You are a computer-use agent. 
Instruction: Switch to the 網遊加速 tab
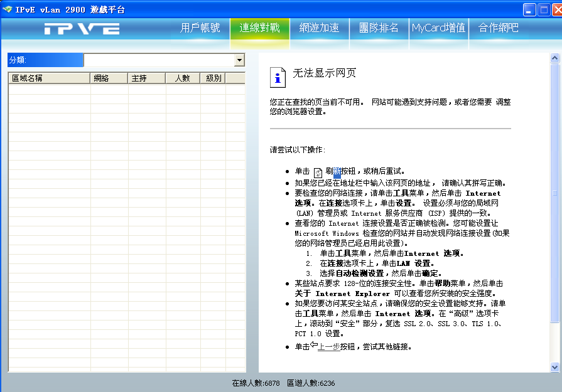(x=319, y=28)
